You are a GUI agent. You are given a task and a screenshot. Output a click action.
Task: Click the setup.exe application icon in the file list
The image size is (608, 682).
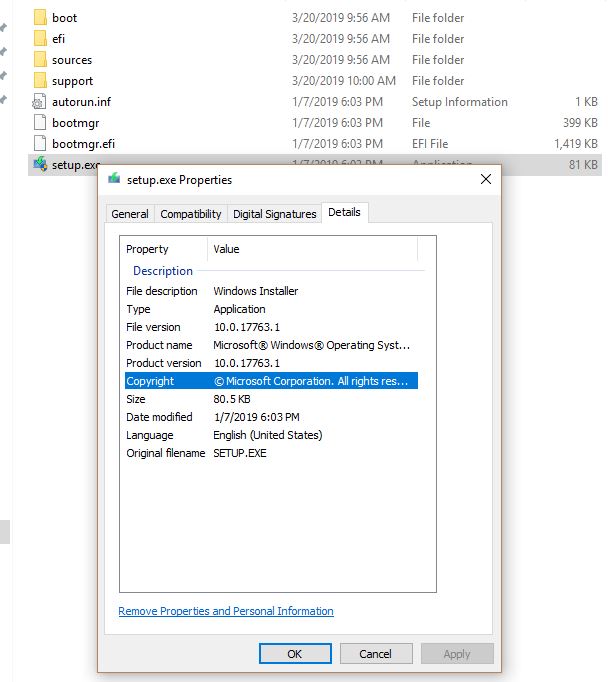[40, 164]
